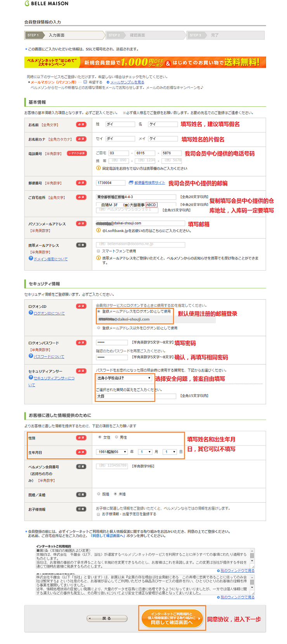This screenshot has height=644, width=287.
Task: Click the help icon next to セキュリティアンサーについて
Action: (x=31, y=378)
